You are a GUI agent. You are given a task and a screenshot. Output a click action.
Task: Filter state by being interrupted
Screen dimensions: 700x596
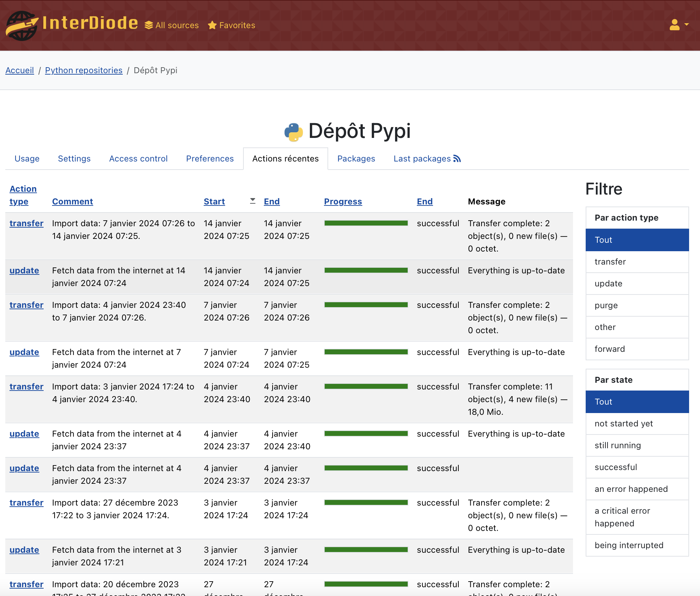click(637, 545)
